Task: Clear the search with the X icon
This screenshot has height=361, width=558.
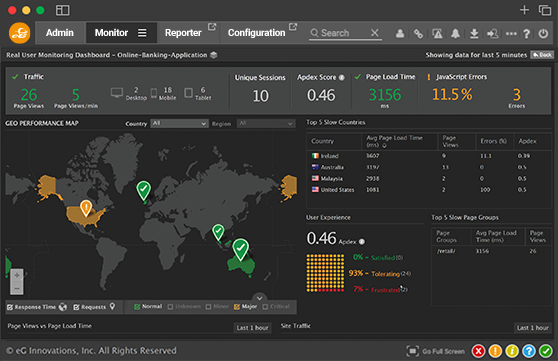Action: point(374,33)
